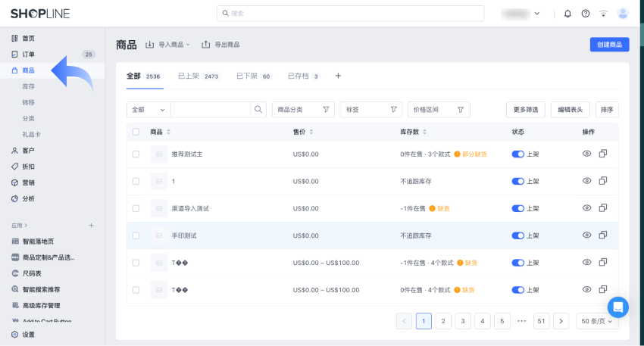Select the checkbox for 推荐测试主 row

(136, 154)
